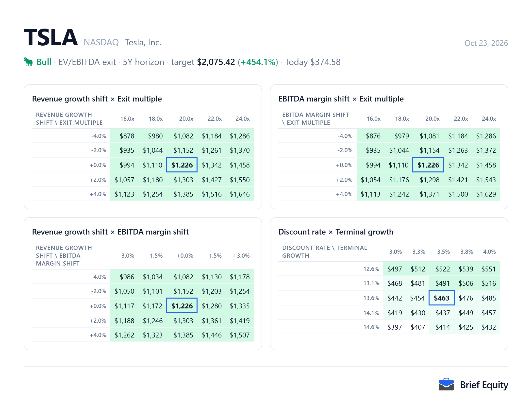
Task: Select the $2,075.42 target price
Action: pos(216,62)
